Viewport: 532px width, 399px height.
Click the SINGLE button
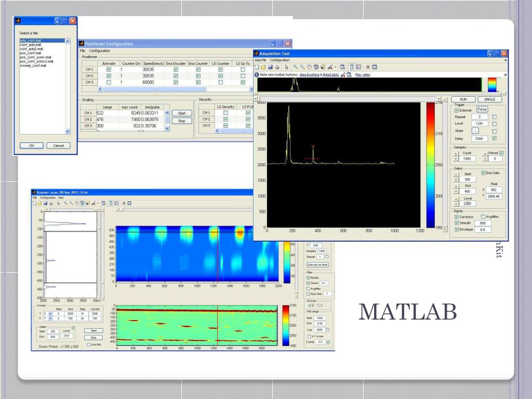point(489,99)
